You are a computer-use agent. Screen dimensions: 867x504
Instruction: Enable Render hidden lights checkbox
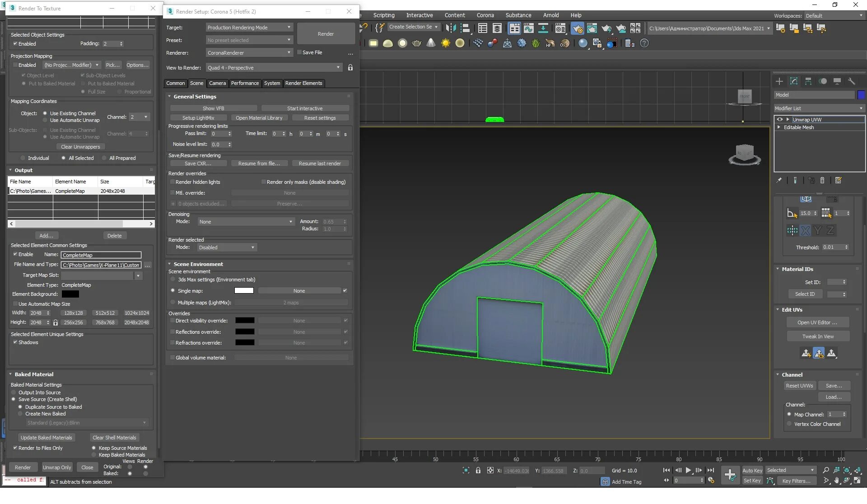pyautogui.click(x=172, y=182)
